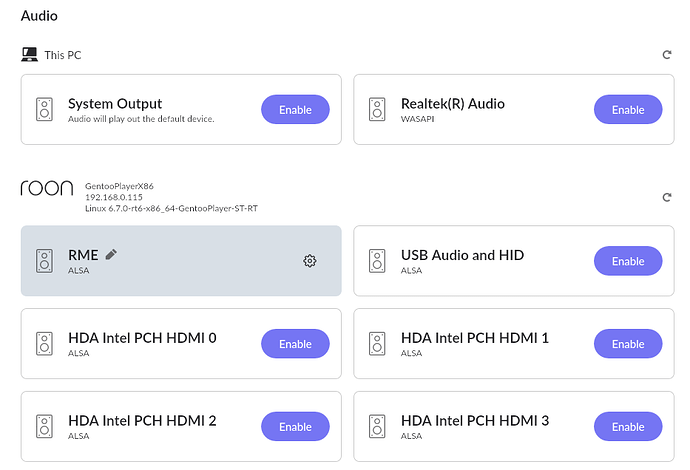Click the Realtek(R) Audio title

[x=453, y=104]
